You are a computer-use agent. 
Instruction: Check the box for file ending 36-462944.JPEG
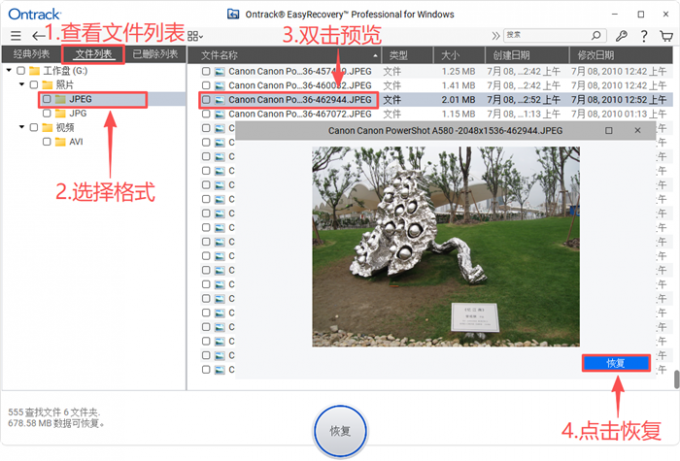(x=206, y=100)
